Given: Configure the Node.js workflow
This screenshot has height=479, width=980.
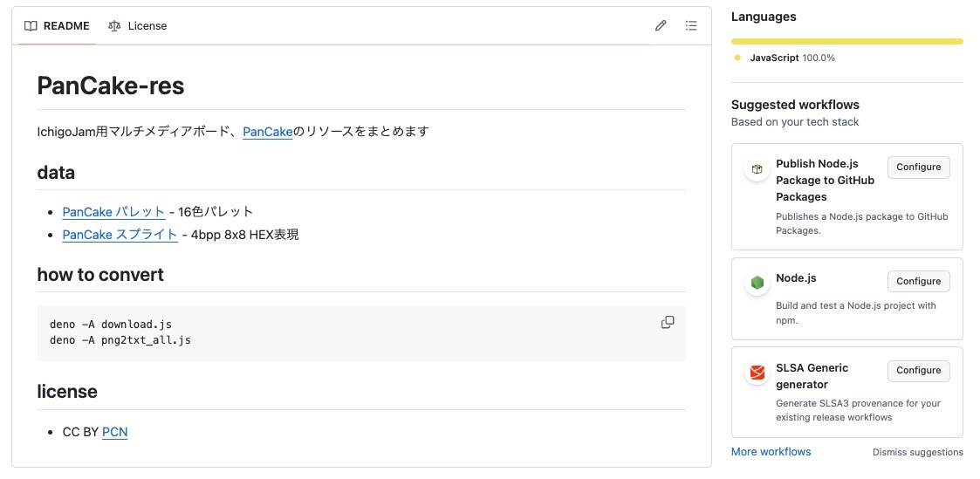Looking at the screenshot, I should pyautogui.click(x=918, y=281).
